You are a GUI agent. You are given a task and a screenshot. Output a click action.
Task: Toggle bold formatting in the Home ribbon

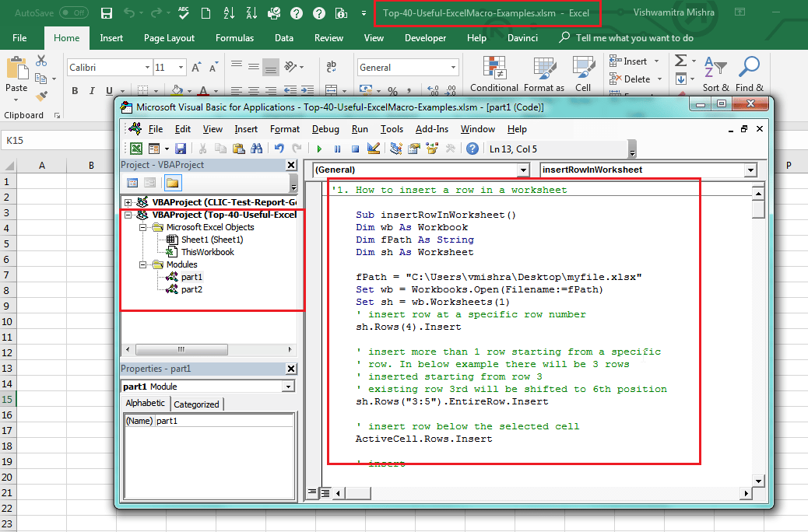(x=75, y=91)
